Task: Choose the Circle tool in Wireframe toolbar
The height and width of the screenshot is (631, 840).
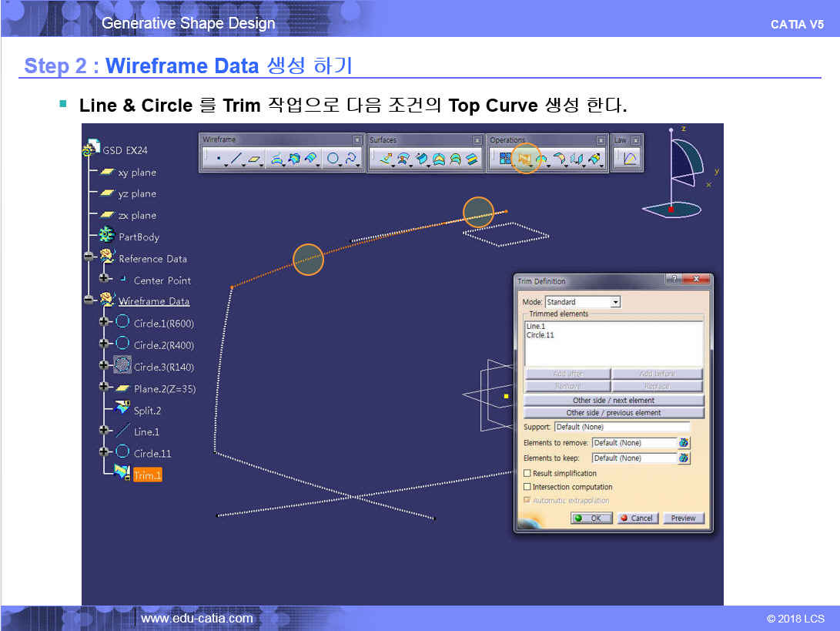Action: coord(333,159)
